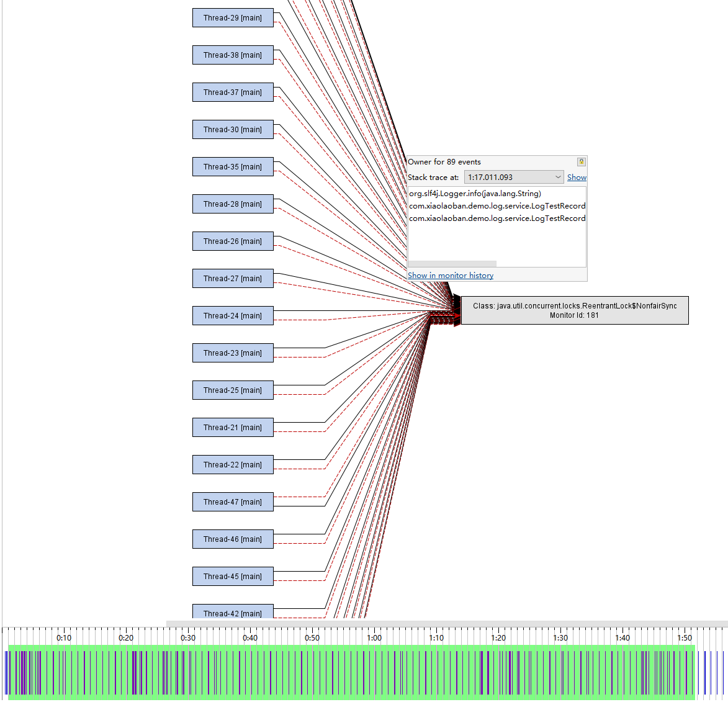Viewport: 728px width, 702px height.
Task: Select the Thread-29 node
Action: pos(233,17)
